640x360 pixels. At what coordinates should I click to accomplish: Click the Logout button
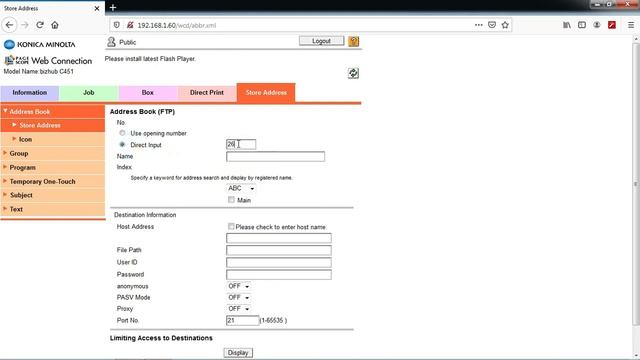[x=321, y=41]
